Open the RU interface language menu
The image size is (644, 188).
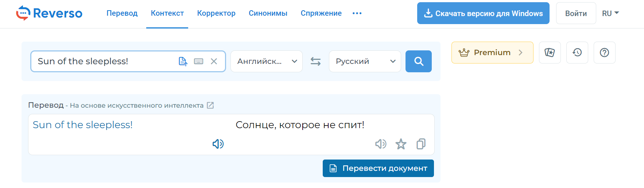[610, 13]
